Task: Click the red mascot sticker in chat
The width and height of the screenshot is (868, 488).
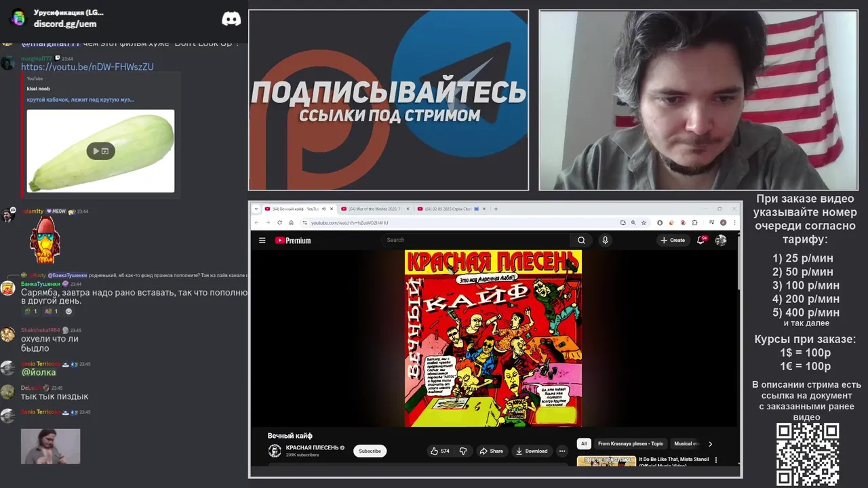Action: coord(45,241)
